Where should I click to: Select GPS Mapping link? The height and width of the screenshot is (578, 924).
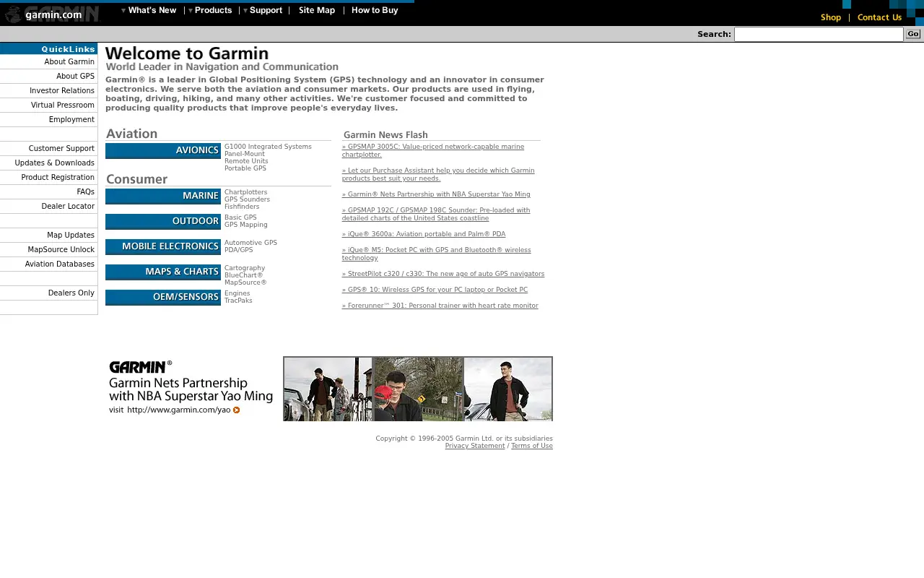click(246, 225)
